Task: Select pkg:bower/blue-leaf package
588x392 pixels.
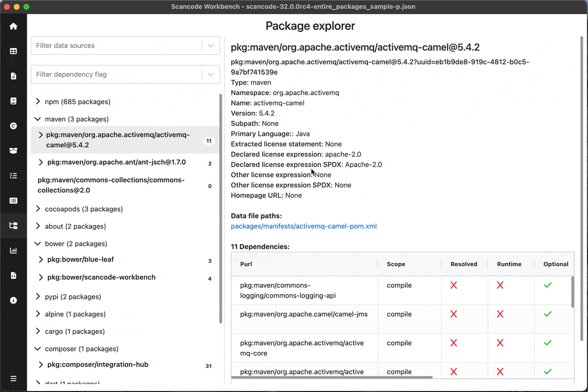Action: [x=81, y=260]
